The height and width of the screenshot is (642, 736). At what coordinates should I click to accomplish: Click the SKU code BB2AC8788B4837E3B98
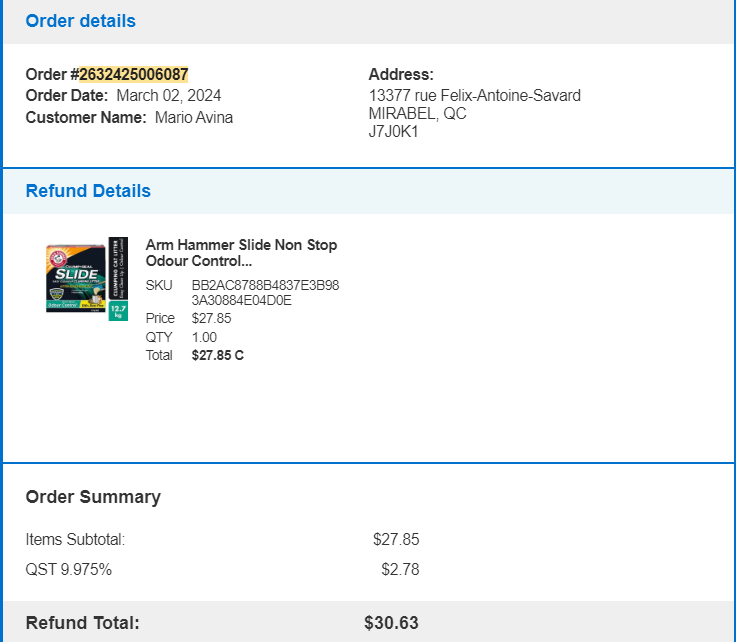[x=265, y=285]
